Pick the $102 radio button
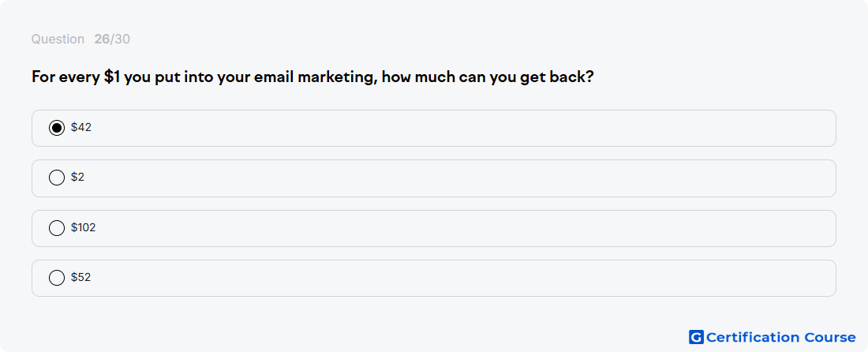 click(x=57, y=227)
